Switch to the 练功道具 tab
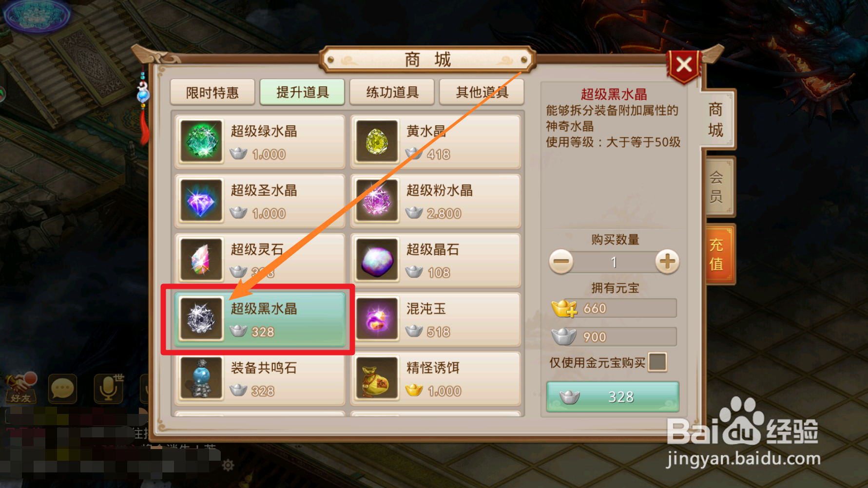The width and height of the screenshot is (868, 488). 392,92
